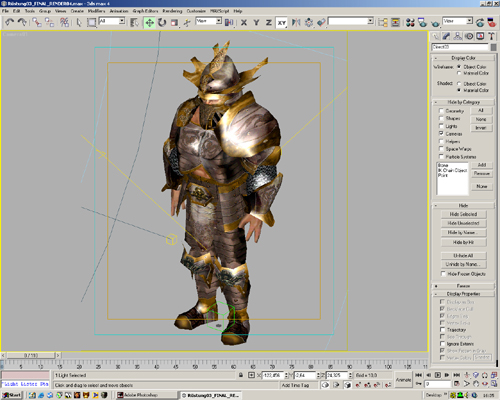Click the Mirror Selected Objects icon
Image resolution: width=500 pixels, height=400 pixels.
pos(296,22)
